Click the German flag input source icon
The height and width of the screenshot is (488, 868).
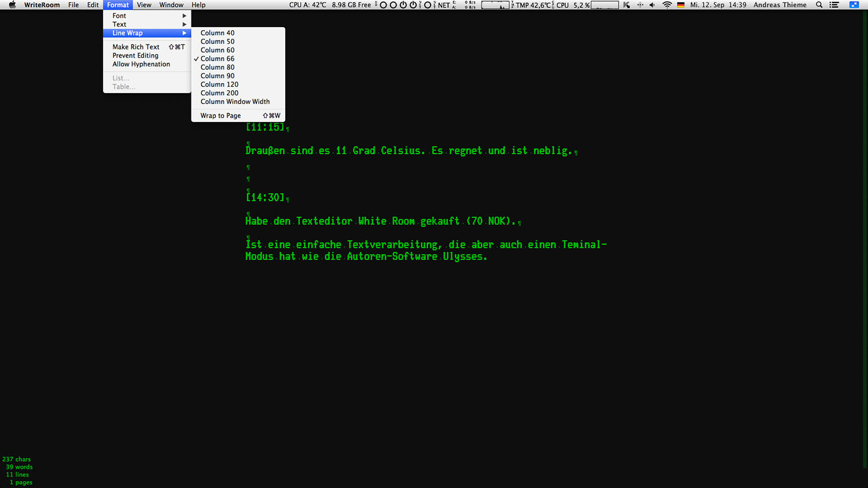pyautogui.click(x=681, y=5)
